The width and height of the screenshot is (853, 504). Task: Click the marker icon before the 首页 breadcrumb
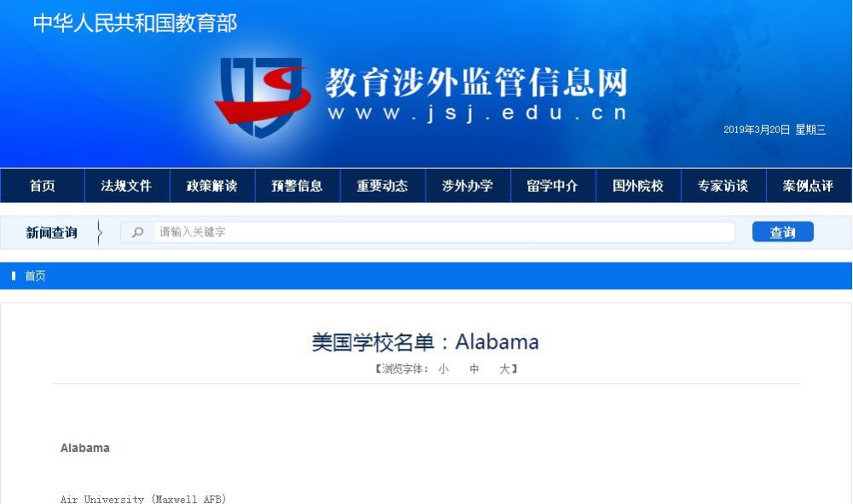click(14, 276)
